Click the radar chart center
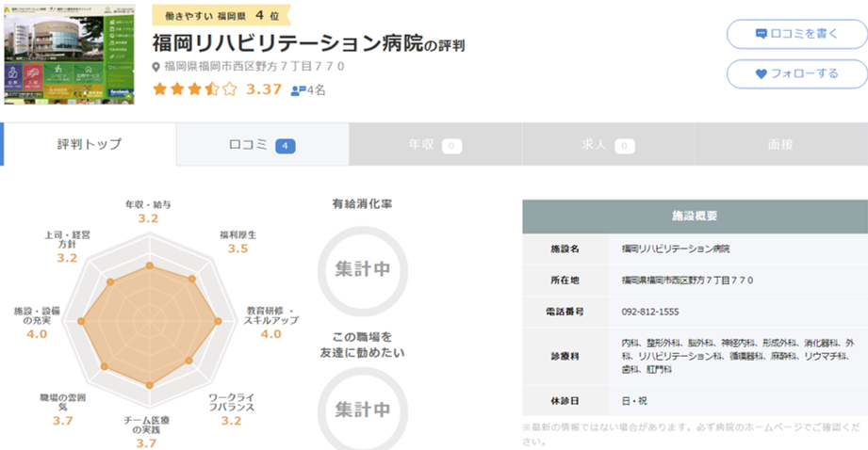Image resolution: width=868 pixels, height=450 pixels. point(150,321)
